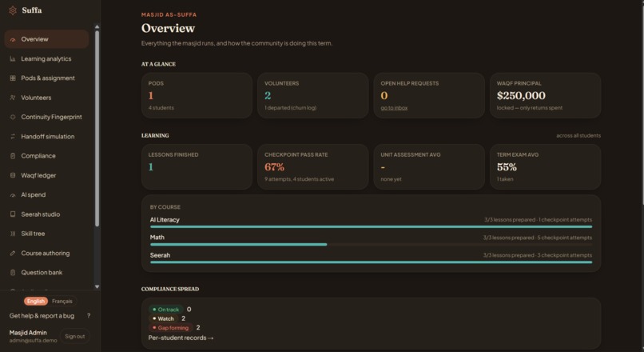Click the Unit Assessment Avg card
This screenshot has width=644, height=352.
point(429,167)
